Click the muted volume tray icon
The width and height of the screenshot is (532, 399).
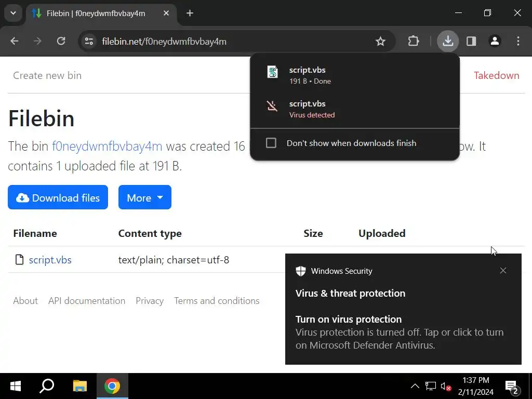click(x=445, y=386)
